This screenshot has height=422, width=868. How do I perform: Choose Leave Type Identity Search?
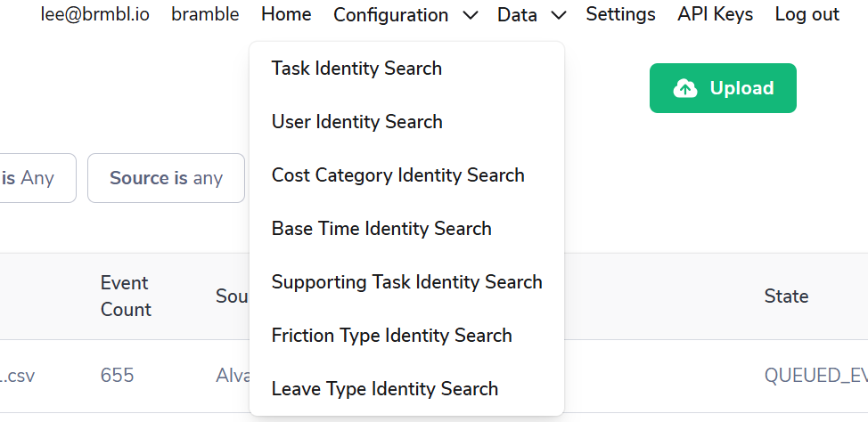click(384, 389)
